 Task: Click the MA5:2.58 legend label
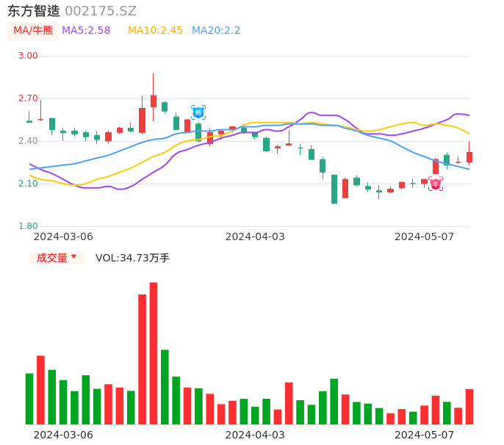[86, 31]
